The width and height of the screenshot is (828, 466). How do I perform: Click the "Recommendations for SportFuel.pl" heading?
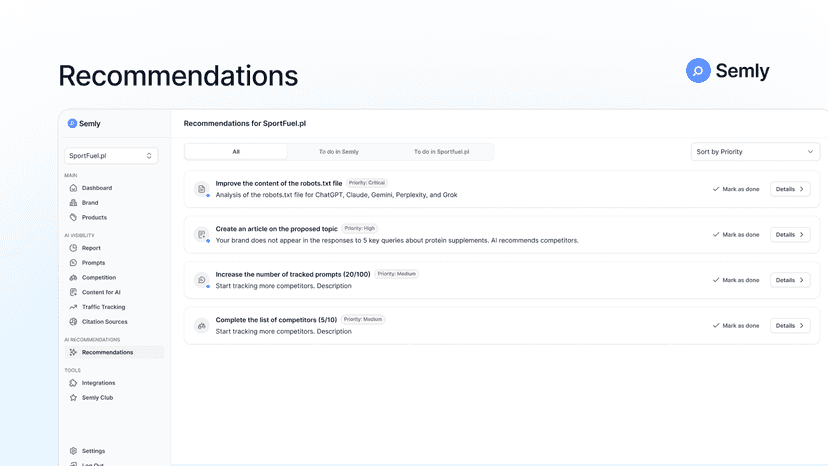pos(245,124)
